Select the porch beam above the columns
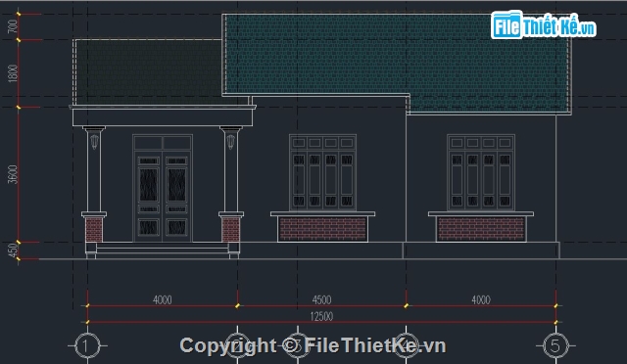The height and width of the screenshot is (364, 627). click(x=163, y=117)
